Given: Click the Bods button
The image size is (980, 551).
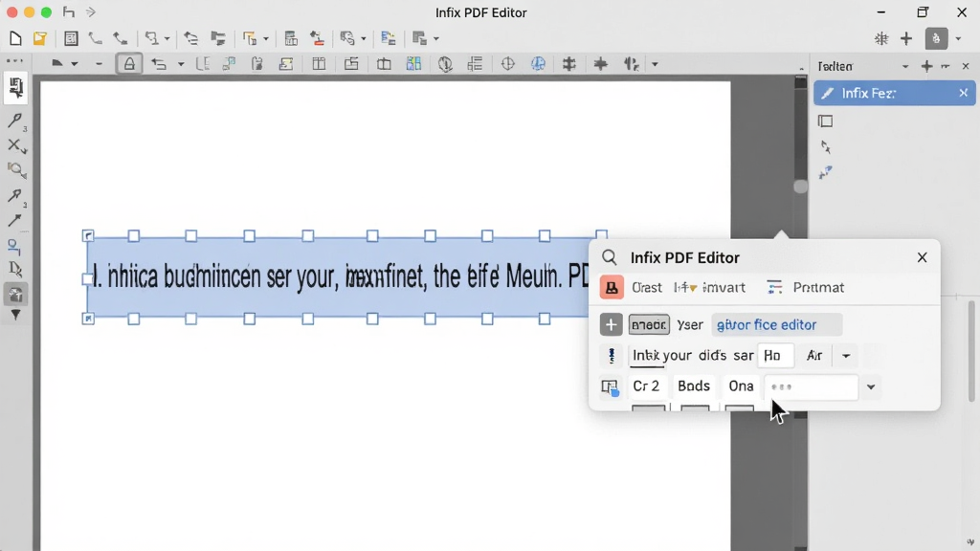Looking at the screenshot, I should (x=694, y=386).
